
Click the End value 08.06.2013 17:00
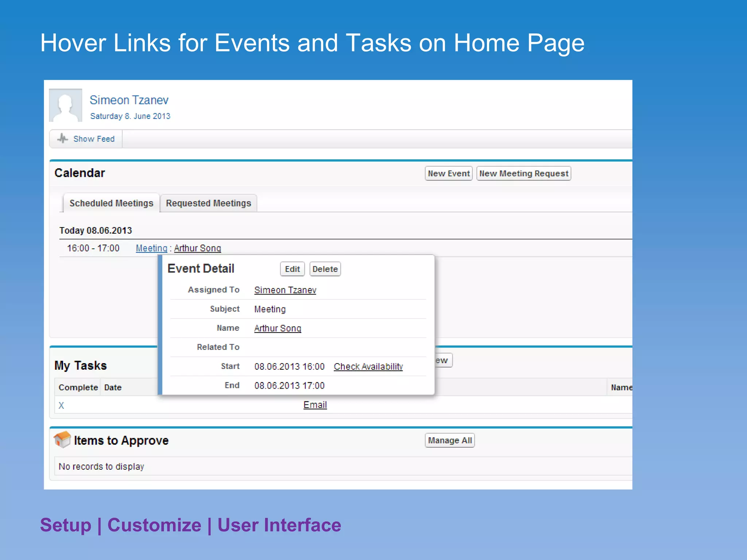click(290, 386)
